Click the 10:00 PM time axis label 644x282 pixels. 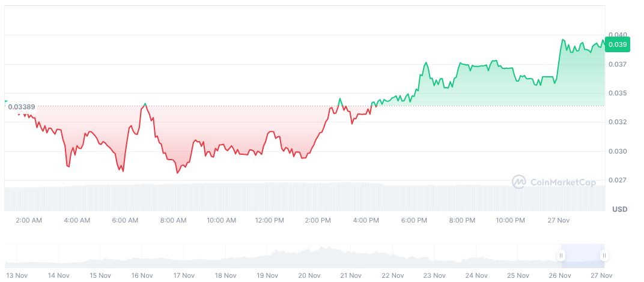pyautogui.click(x=510, y=220)
